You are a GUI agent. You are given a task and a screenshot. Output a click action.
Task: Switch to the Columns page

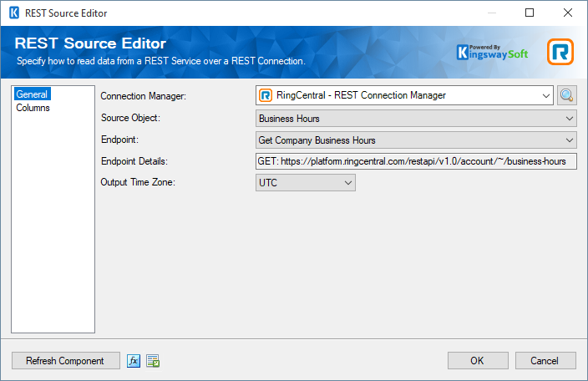pos(33,108)
